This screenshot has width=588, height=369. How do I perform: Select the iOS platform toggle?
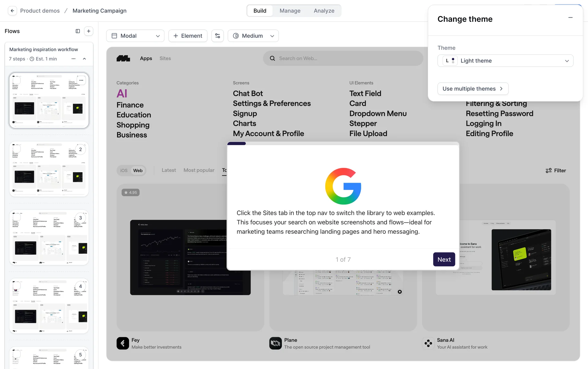click(x=124, y=171)
